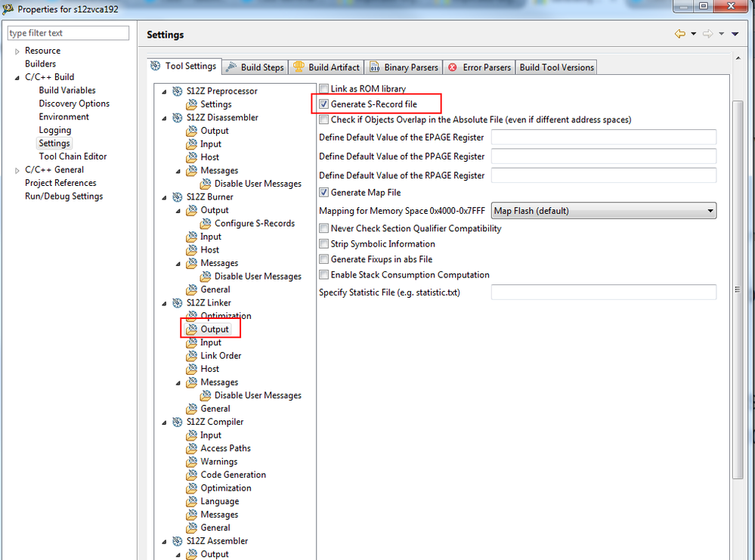Viewport: 755px width, 560px height.
Task: Switch to the Build Tool Versions tab
Action: click(x=557, y=67)
